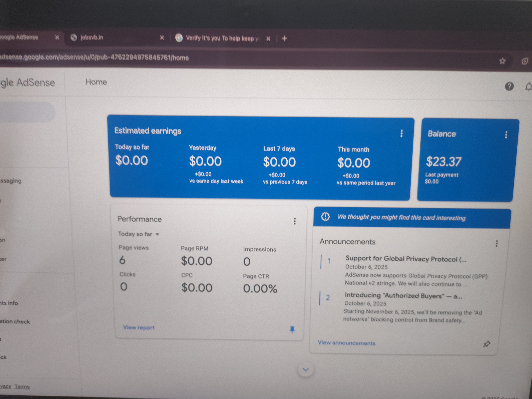Viewport: 532px width, 399px height.
Task: Bookmark page with star icon
Action: (x=502, y=61)
